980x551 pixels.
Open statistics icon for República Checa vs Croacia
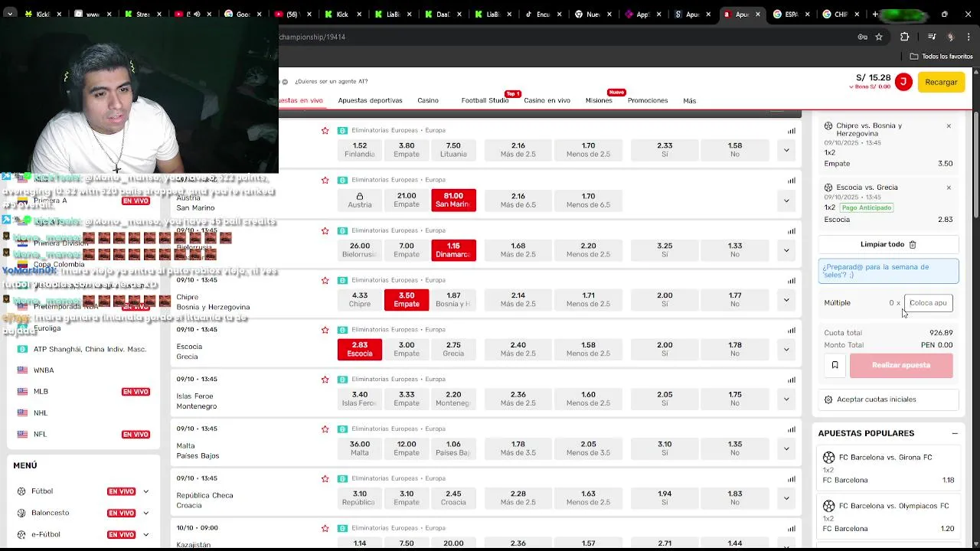792,479
